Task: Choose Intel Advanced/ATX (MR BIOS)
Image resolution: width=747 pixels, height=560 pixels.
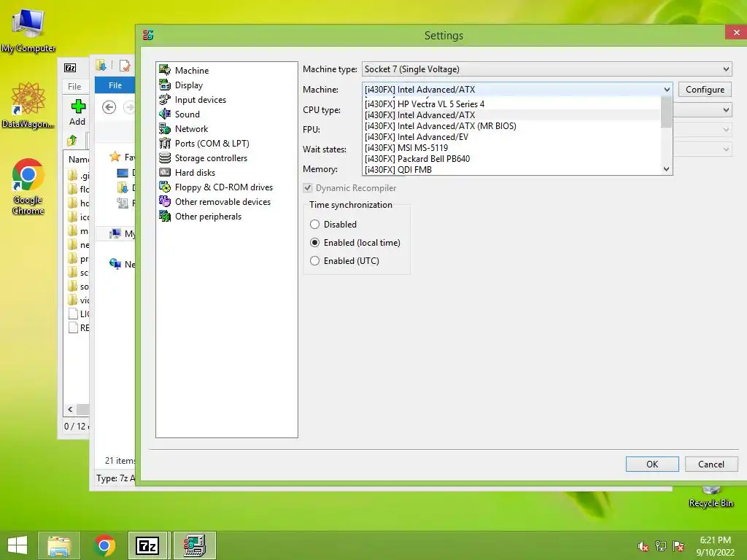Action: click(513, 126)
